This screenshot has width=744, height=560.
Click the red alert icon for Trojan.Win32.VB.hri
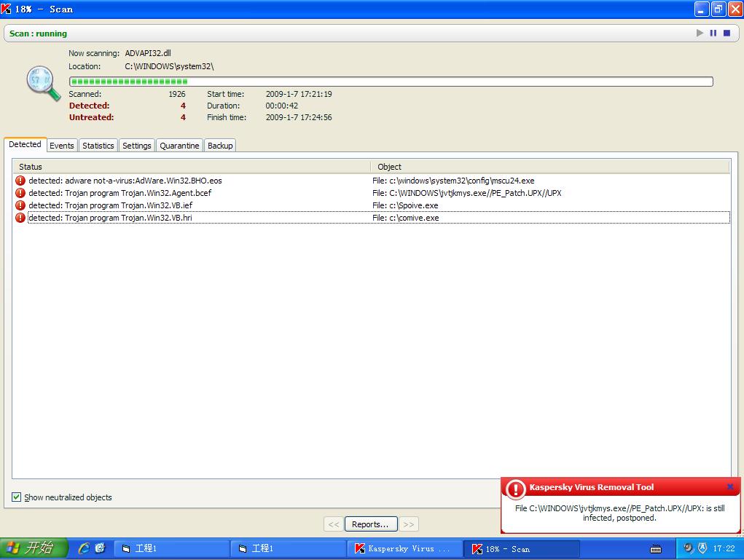(x=20, y=218)
